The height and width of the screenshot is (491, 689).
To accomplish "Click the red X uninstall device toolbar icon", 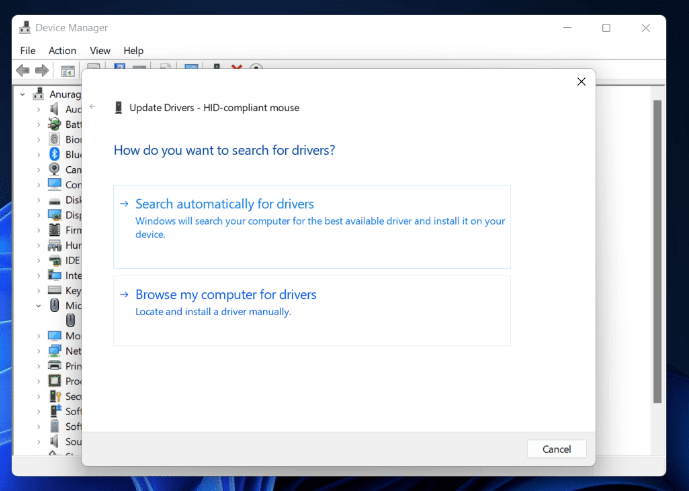I will tap(237, 70).
